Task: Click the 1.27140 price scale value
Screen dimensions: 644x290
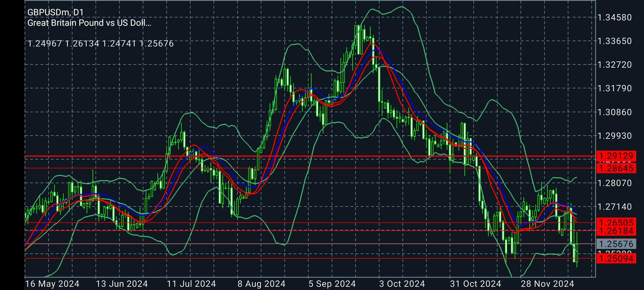Action: coord(614,207)
